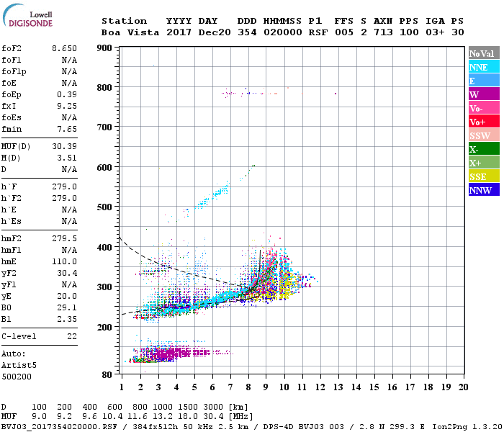Click the B1 value 2.35
This screenshot has height=432, width=504.
click(67, 320)
